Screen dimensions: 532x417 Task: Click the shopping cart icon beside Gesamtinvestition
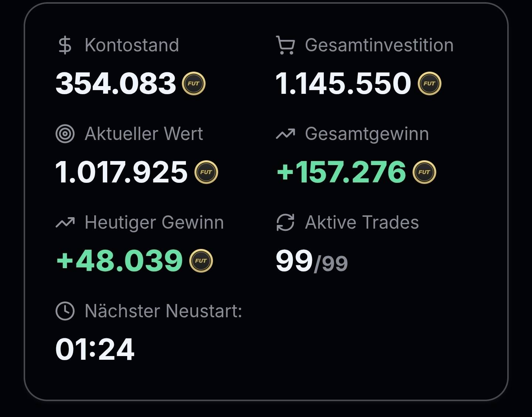coord(285,45)
